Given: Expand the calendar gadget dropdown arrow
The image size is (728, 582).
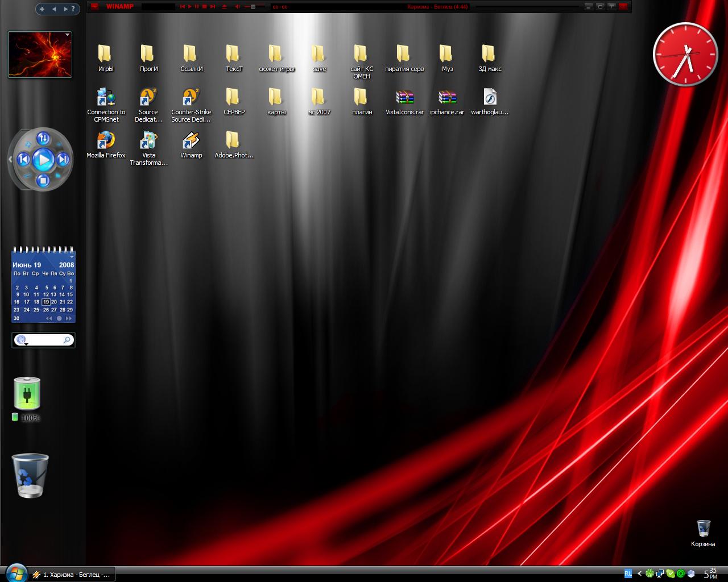Looking at the screenshot, I should click(x=71, y=257).
